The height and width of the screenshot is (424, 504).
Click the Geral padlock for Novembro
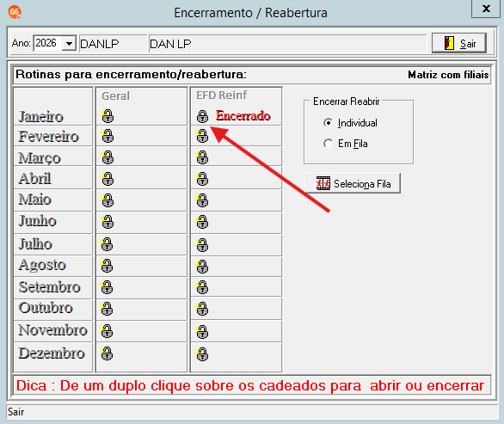pos(107,331)
